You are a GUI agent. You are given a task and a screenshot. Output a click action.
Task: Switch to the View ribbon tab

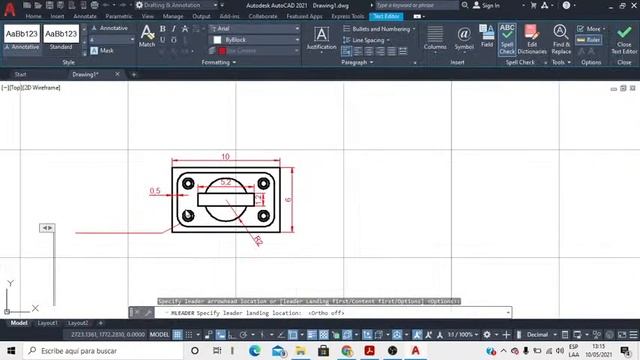[147, 16]
